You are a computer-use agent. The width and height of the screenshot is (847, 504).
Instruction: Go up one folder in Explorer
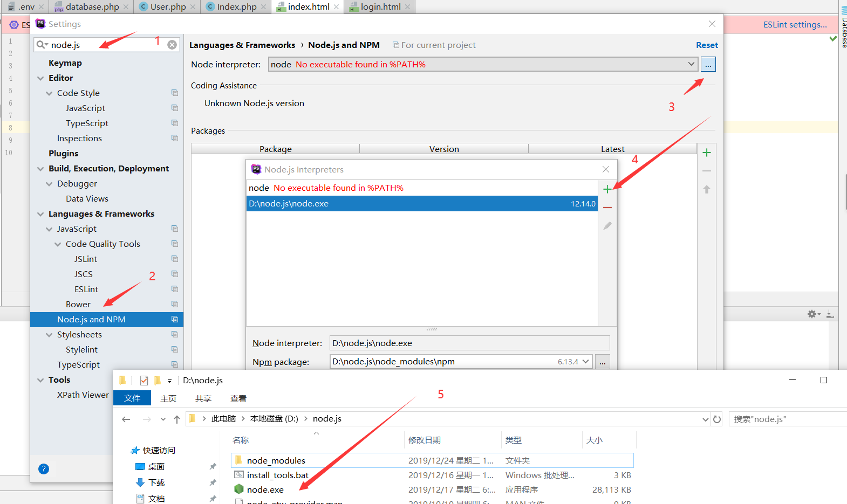coord(177,419)
